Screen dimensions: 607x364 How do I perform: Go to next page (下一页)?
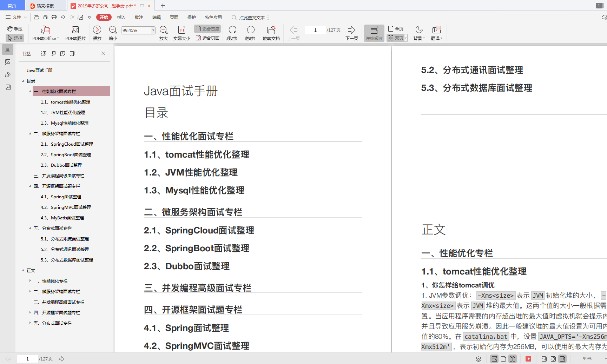coord(351,33)
